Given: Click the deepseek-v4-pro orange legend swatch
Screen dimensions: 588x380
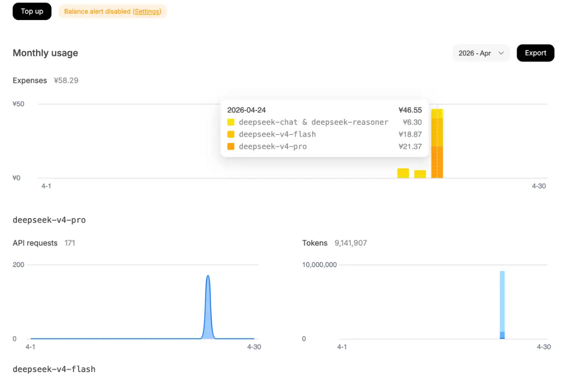Looking at the screenshot, I should coord(231,146).
